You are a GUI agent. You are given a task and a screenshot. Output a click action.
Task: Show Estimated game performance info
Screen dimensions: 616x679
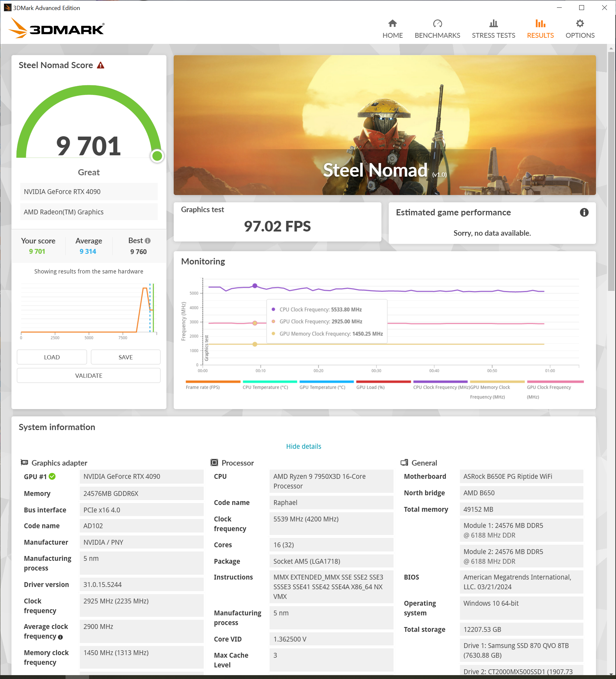point(584,212)
